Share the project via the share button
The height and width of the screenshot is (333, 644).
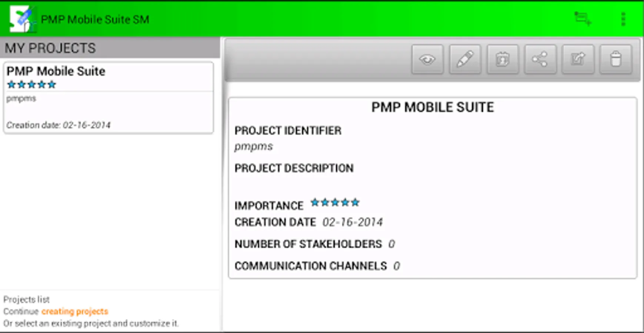(540, 59)
